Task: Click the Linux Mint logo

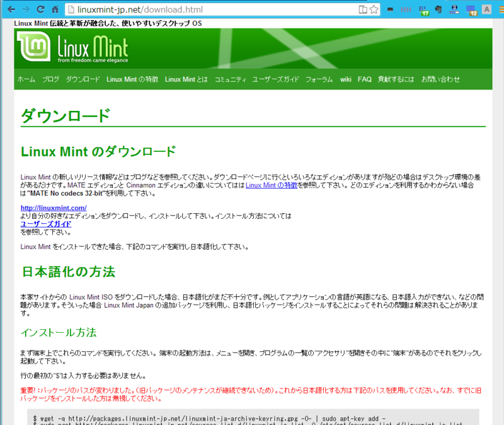Action: pos(34,47)
